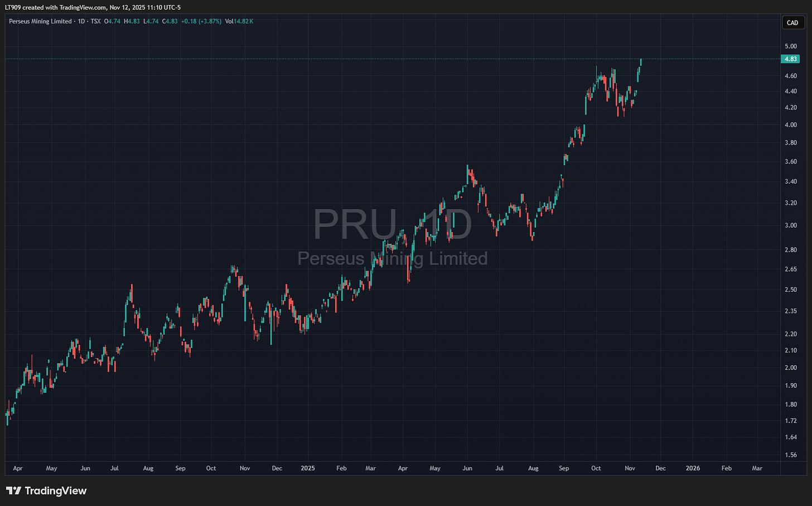812x506 pixels.
Task: Open the CAD currency selector
Action: pos(792,23)
